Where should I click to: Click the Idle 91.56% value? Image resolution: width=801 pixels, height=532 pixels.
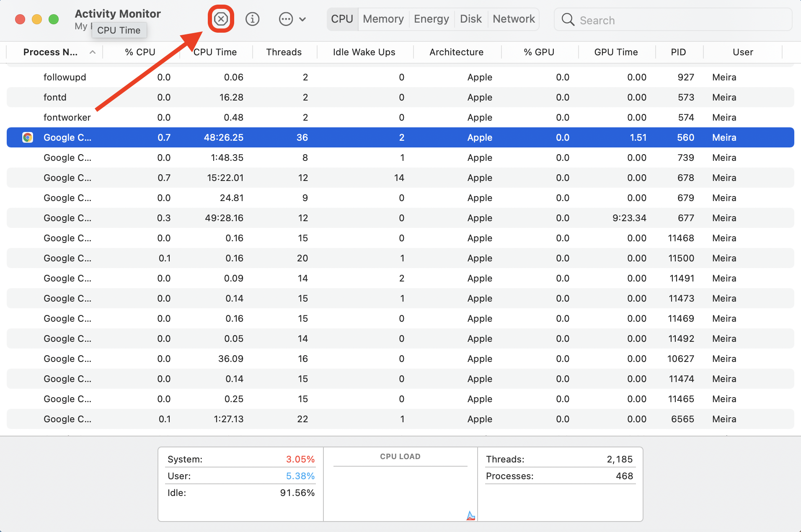point(297,493)
